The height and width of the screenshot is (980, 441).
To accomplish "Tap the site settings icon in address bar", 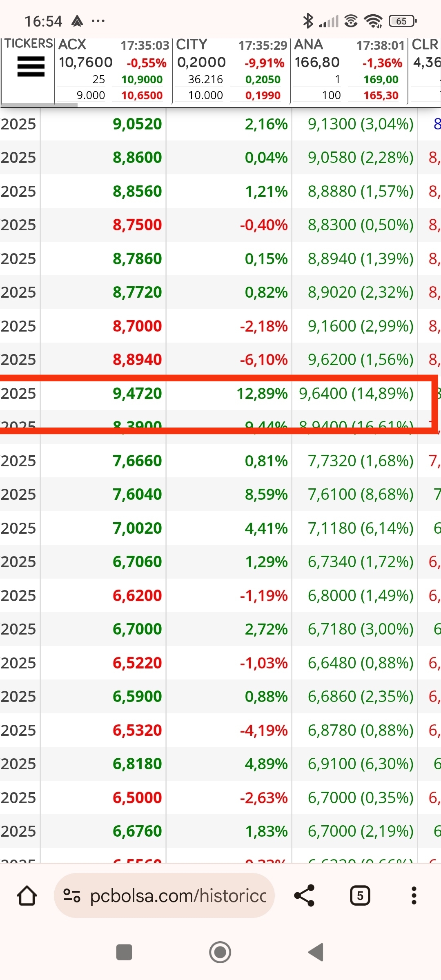I will pos(71,895).
